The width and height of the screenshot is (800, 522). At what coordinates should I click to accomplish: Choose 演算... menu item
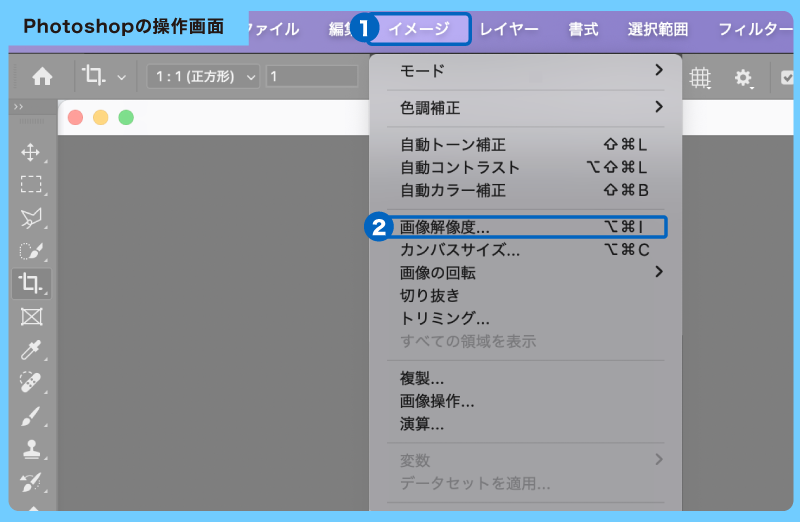[526, 424]
